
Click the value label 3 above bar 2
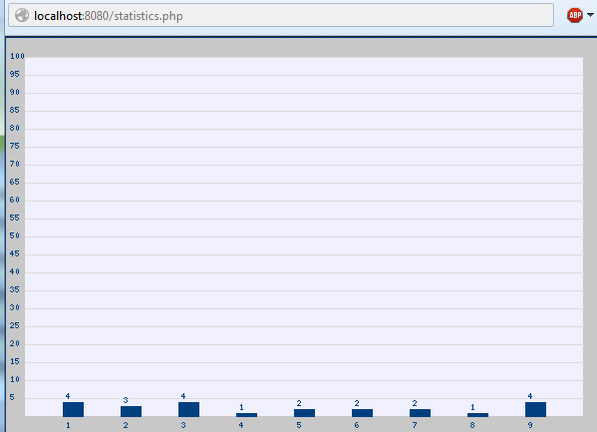click(126, 400)
